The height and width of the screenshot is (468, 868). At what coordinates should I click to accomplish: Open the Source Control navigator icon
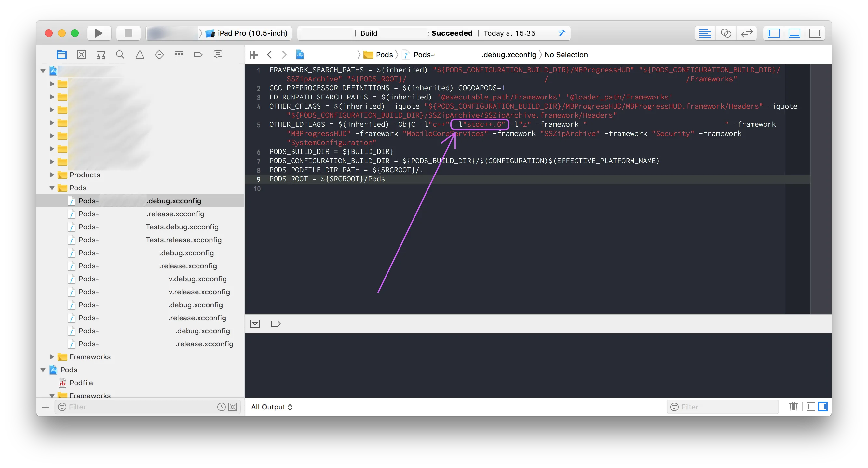[x=81, y=55]
